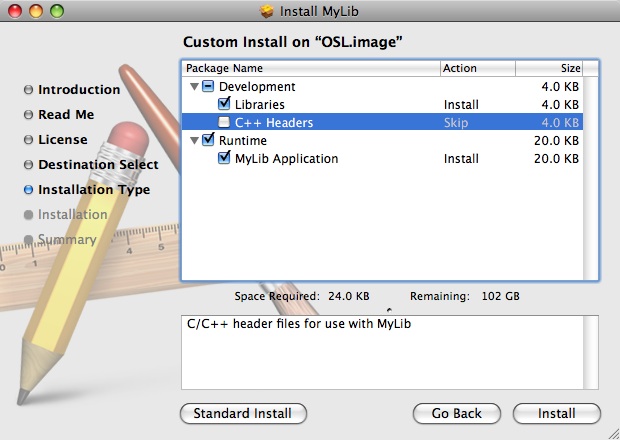Click the Package Name column header
The width and height of the screenshot is (620, 440).
click(x=310, y=69)
